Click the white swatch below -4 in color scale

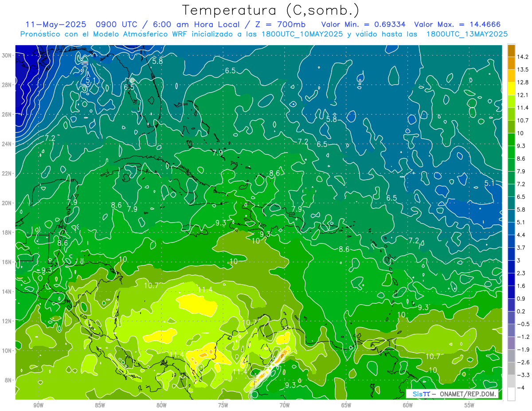click(511, 394)
